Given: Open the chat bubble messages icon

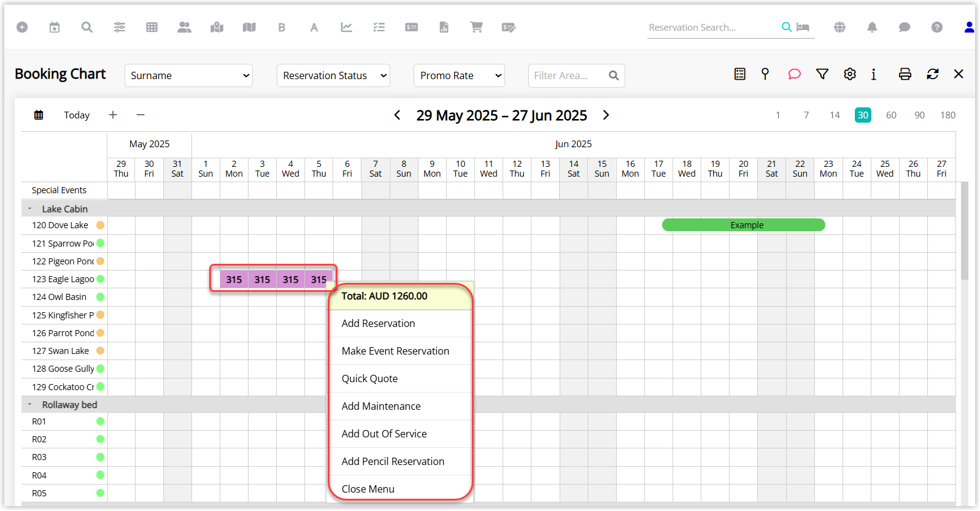Looking at the screenshot, I should coord(905,27).
